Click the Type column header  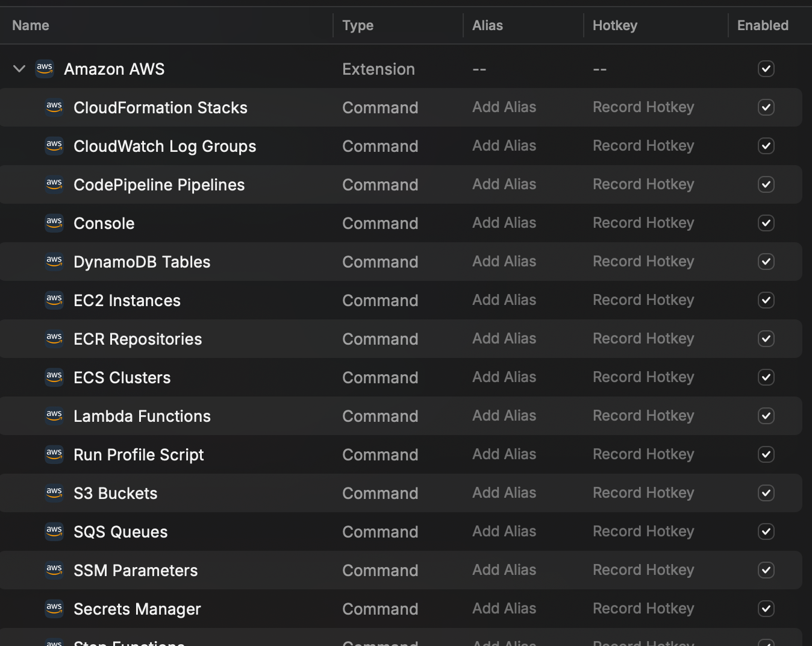pyautogui.click(x=358, y=25)
